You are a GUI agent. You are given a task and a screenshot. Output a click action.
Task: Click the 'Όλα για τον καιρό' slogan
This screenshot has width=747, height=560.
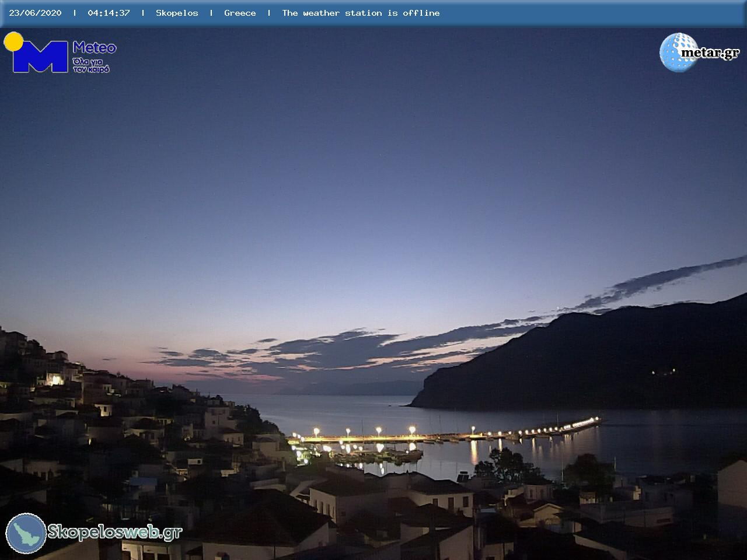pyautogui.click(x=91, y=65)
